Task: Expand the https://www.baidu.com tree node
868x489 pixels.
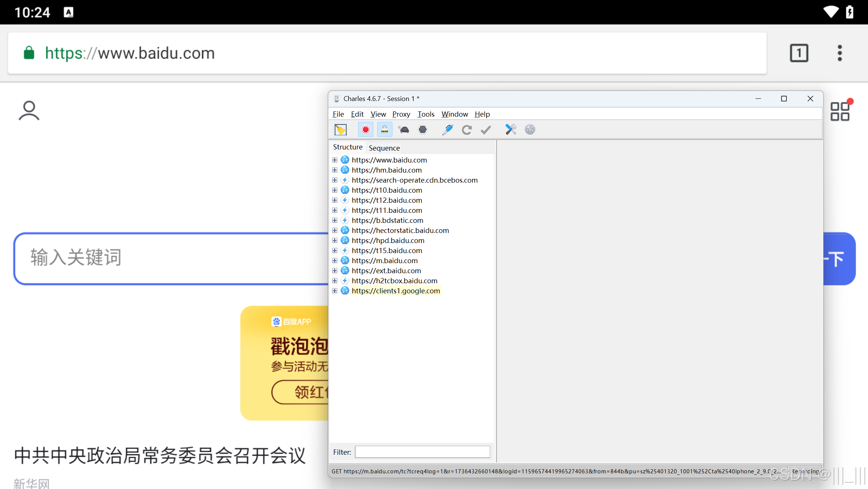Action: 335,160
